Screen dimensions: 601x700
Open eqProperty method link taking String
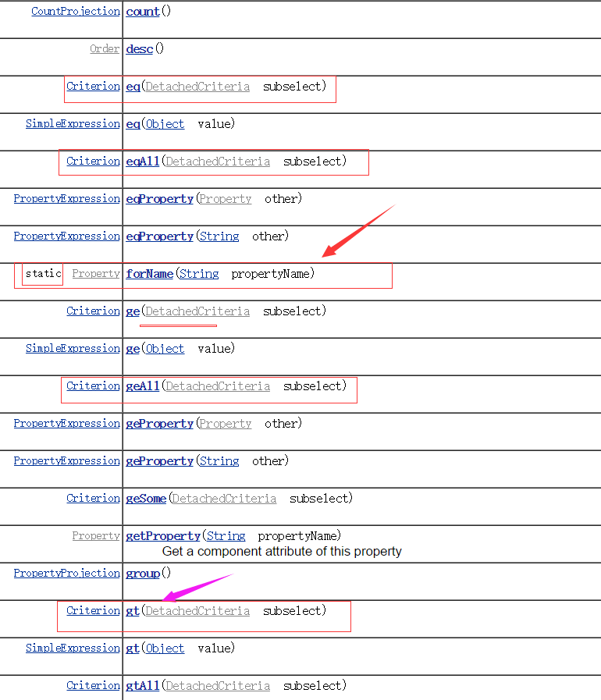click(159, 236)
